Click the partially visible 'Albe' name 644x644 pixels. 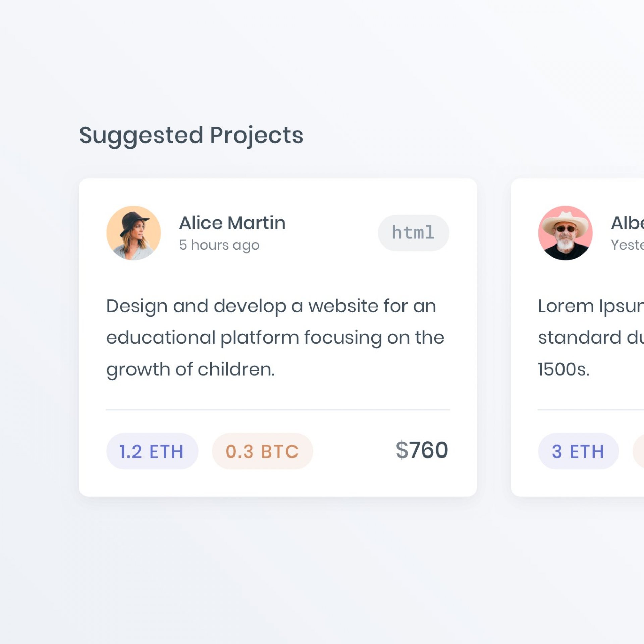[x=627, y=223]
